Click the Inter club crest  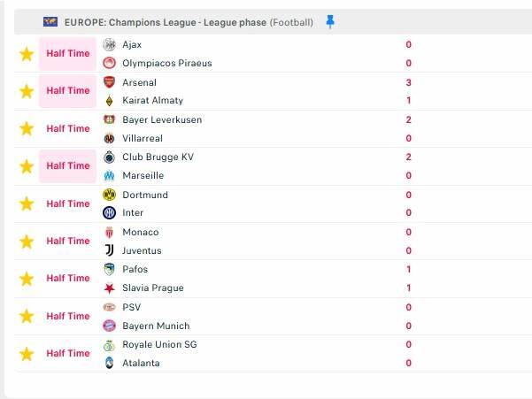109,213
